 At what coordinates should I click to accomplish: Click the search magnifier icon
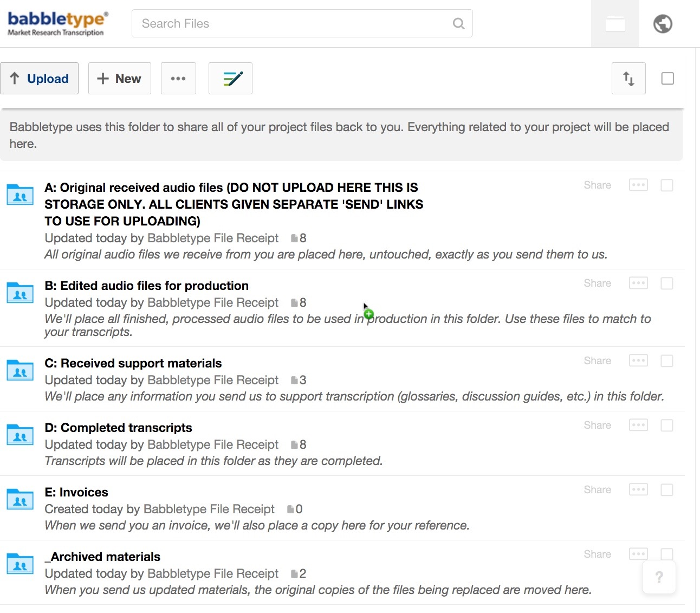[x=458, y=23]
